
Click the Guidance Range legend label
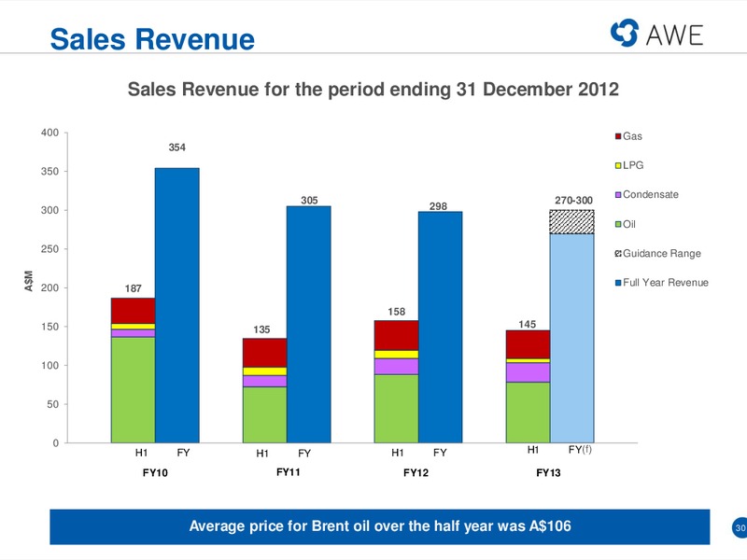pos(662,253)
